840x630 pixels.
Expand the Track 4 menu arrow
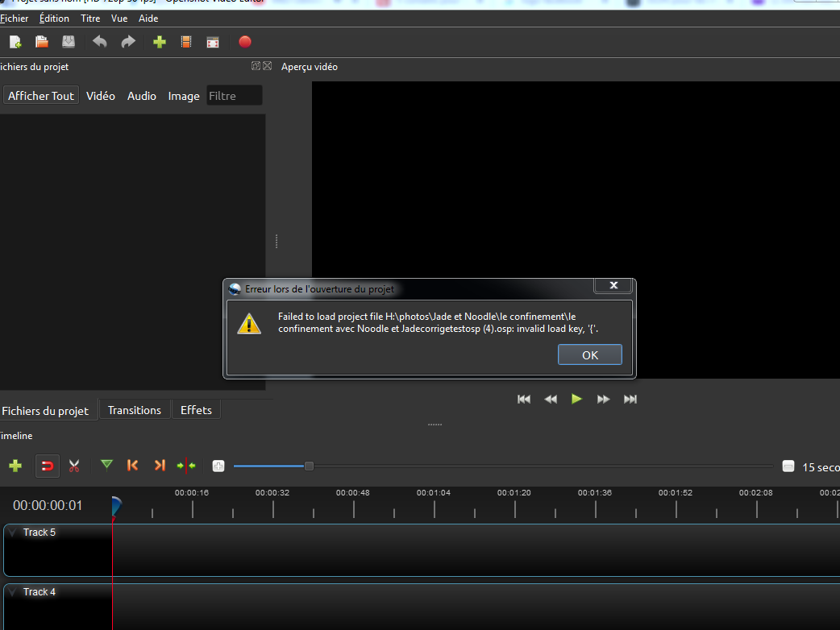pos(12,592)
